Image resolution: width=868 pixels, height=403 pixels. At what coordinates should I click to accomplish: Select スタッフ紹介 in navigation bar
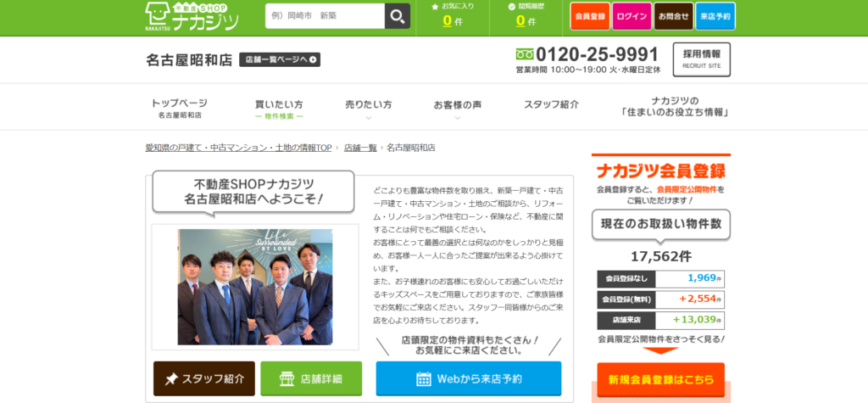pos(551,104)
